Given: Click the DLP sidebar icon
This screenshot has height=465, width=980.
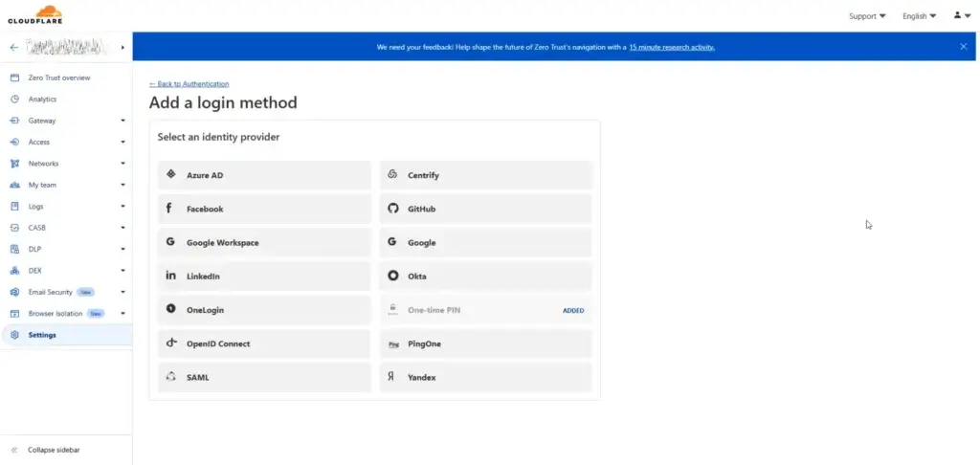Looking at the screenshot, I should pyautogui.click(x=15, y=250).
